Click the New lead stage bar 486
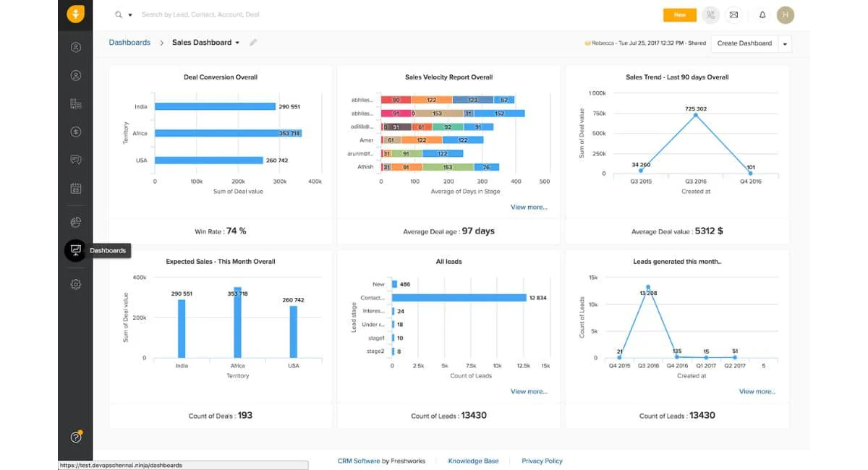Viewport: 868px width, 470px height. click(x=394, y=284)
